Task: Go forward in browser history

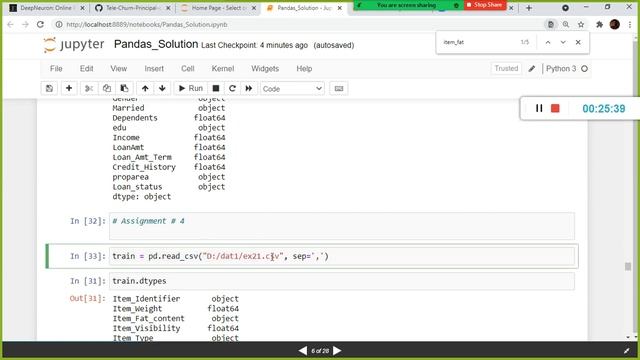Action: click(25, 24)
